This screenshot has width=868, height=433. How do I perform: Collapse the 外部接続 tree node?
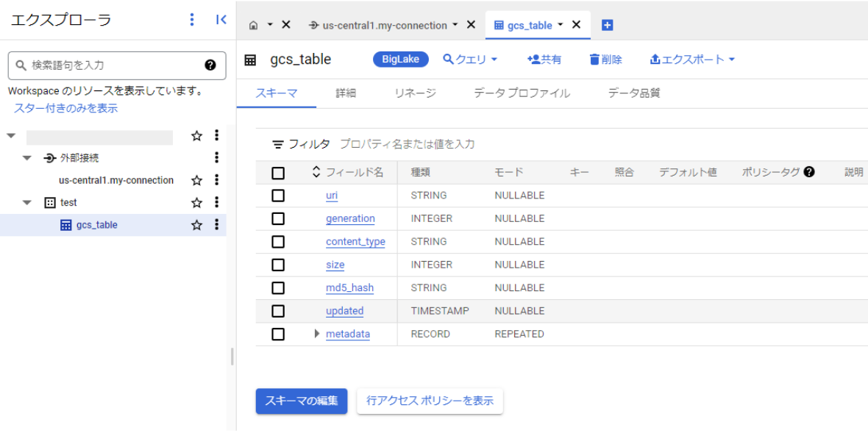27,158
